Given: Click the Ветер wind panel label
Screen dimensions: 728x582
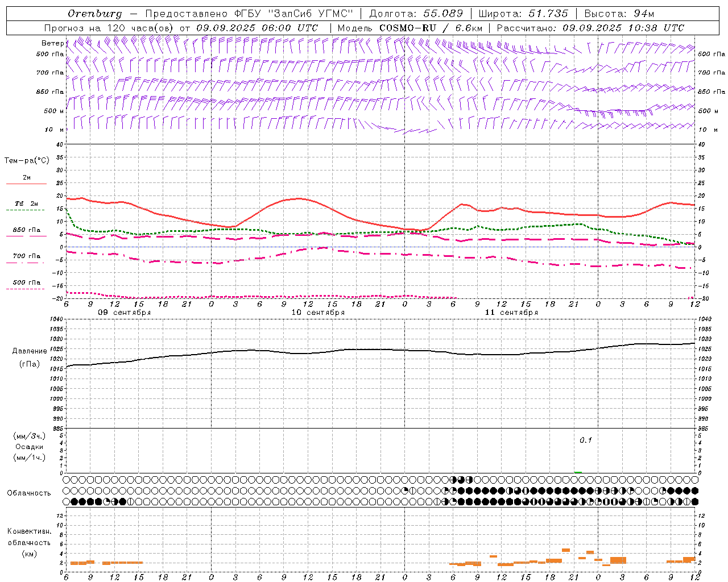Looking at the screenshot, I should tap(53, 43).
